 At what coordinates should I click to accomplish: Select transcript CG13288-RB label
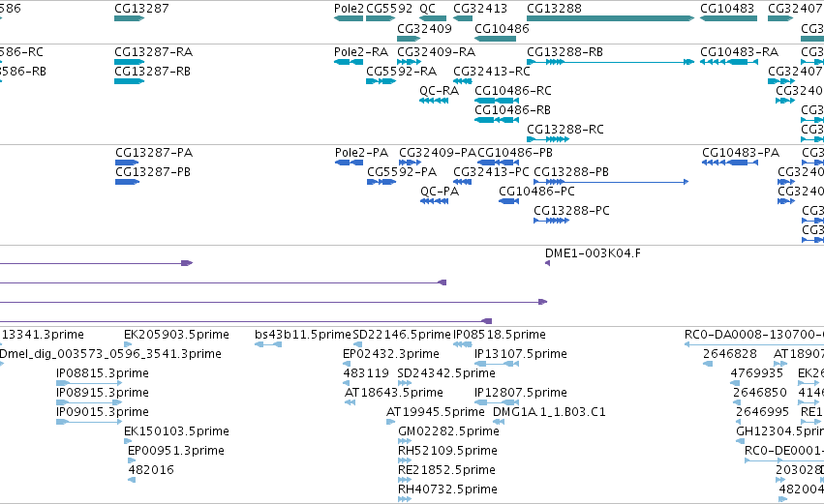[565, 52]
